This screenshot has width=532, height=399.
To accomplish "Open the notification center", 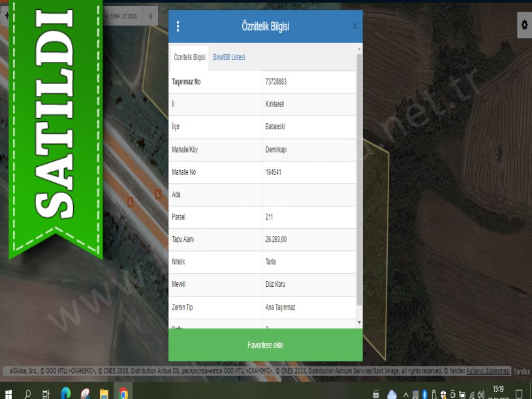I will point(520,394).
